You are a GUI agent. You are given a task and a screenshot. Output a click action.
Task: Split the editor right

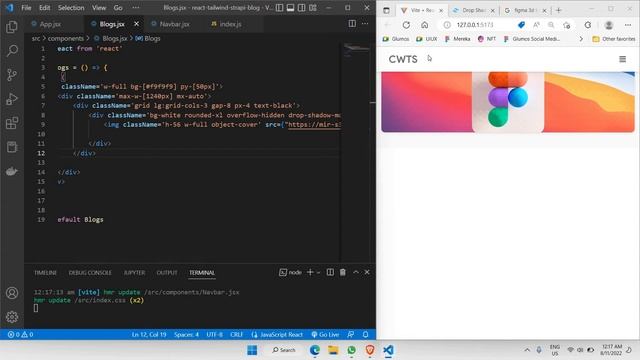click(352, 24)
